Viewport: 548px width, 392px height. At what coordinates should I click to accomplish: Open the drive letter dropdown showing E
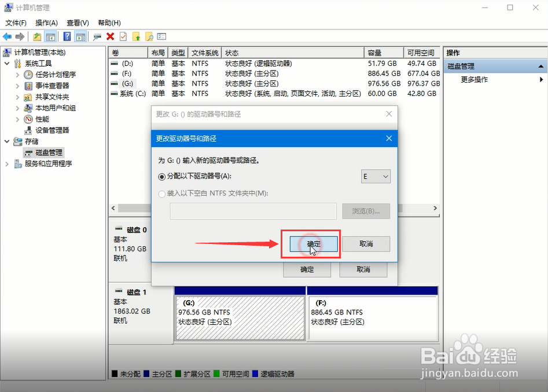click(376, 176)
